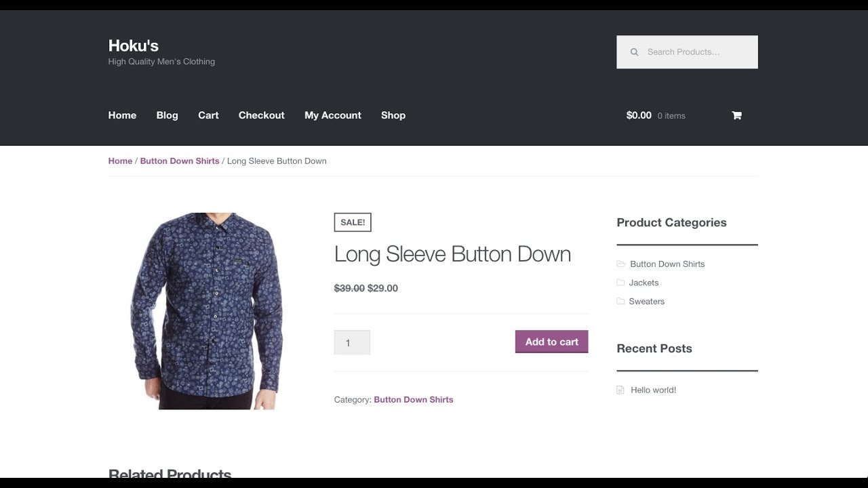The image size is (868, 488).
Task: Click the Sweaters folder icon
Action: (620, 302)
